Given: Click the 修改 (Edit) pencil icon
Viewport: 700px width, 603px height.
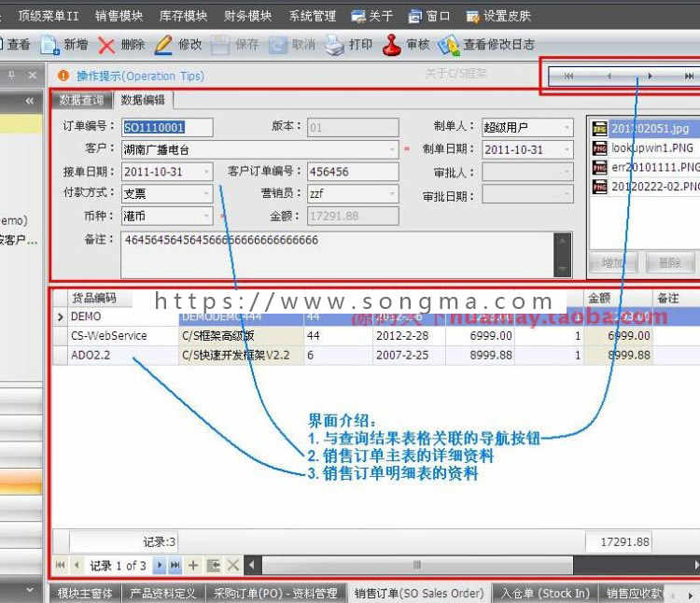Looking at the screenshot, I should pyautogui.click(x=163, y=45).
